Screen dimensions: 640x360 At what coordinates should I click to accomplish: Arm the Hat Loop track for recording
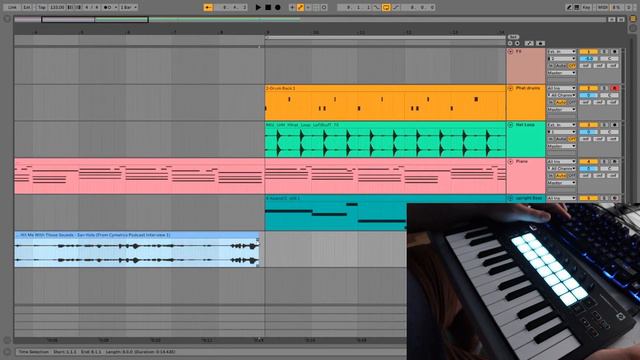[615, 125]
